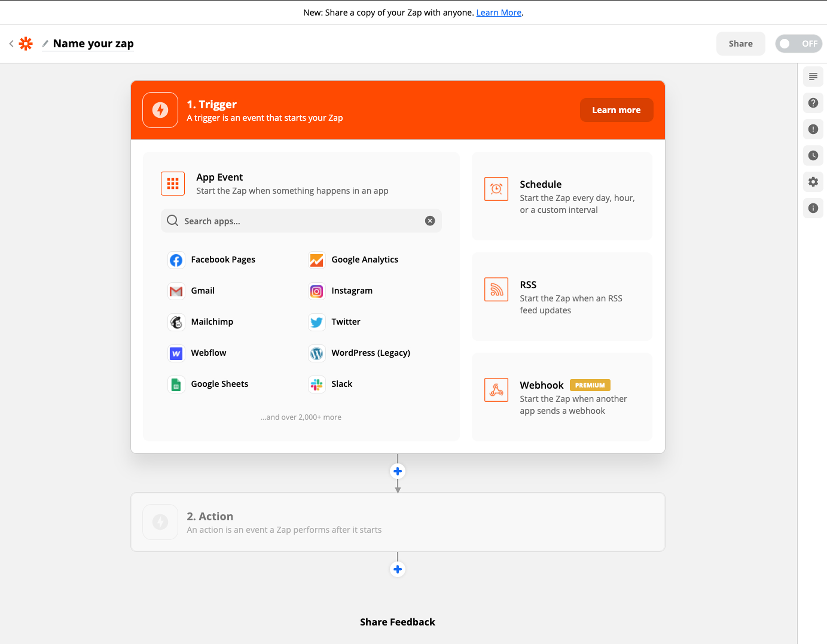Add a step between Trigger and Action

click(398, 471)
